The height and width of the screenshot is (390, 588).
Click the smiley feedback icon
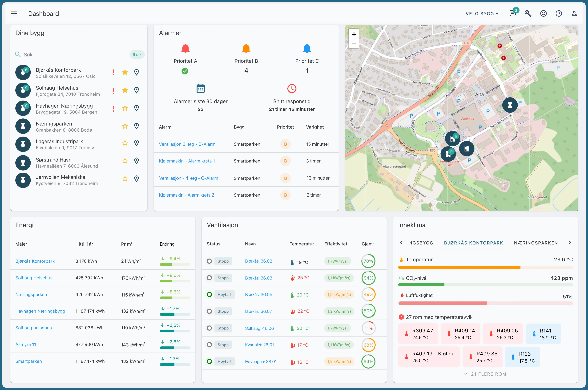coord(543,13)
